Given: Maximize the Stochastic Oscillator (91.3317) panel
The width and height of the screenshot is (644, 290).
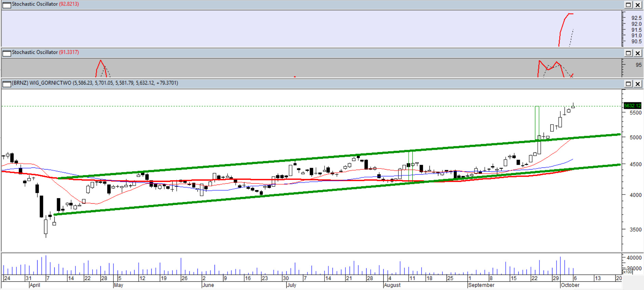Looking at the screenshot, I should (628, 53).
